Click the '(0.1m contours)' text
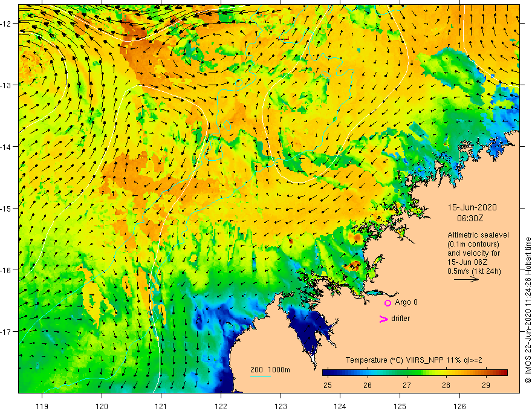The width and height of the screenshot is (532, 411). [473, 244]
